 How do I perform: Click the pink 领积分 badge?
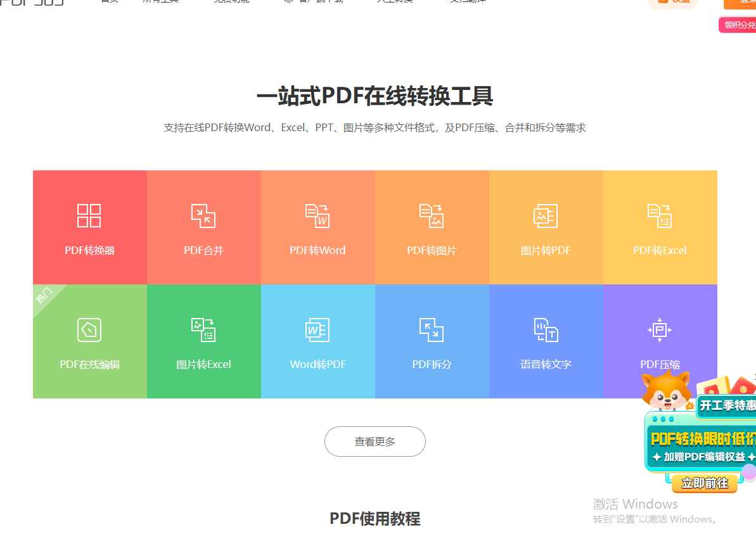point(738,25)
